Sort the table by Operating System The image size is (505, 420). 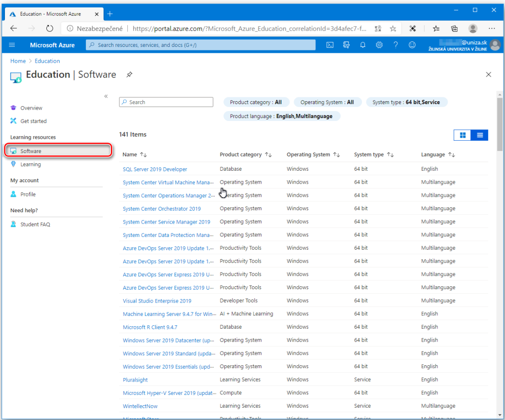[313, 154]
